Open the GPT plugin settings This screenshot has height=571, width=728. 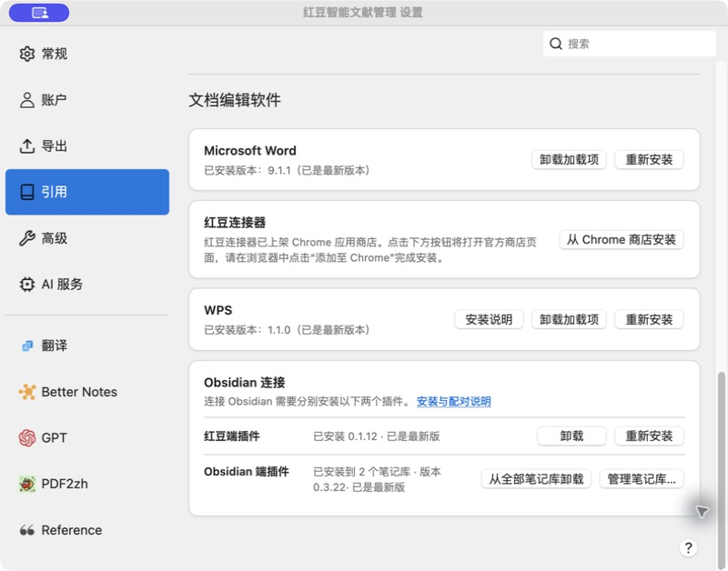87,438
